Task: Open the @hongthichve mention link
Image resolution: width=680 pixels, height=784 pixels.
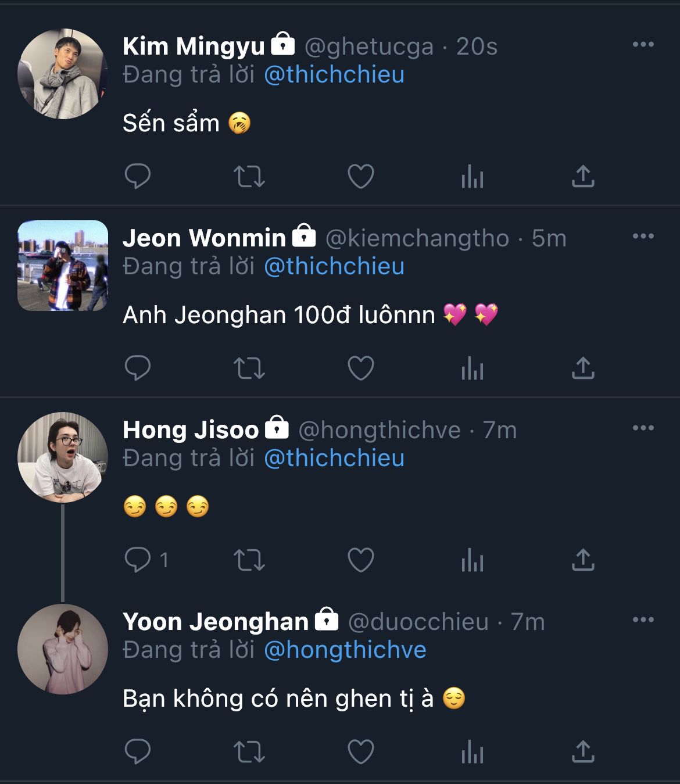Action: tap(345, 650)
